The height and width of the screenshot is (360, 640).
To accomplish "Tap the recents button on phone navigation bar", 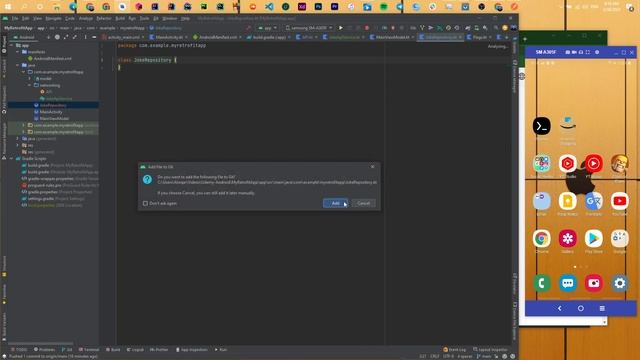I will (x=602, y=308).
